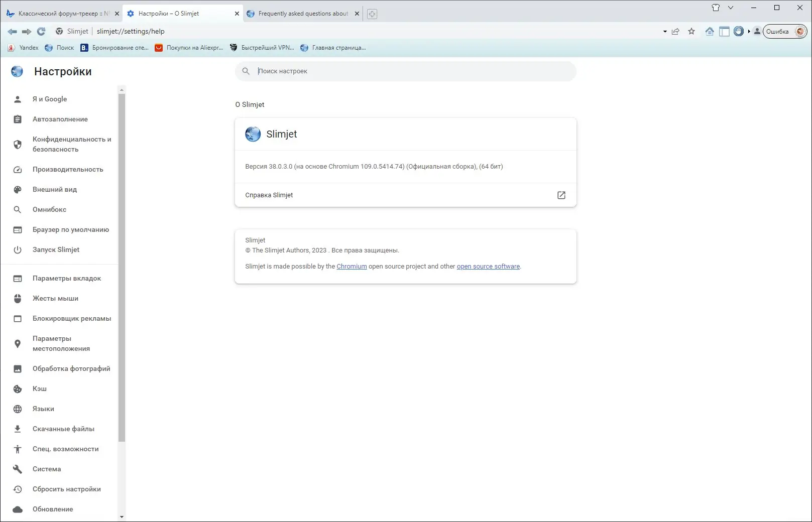Follow the Chromium link
This screenshot has width=812, height=522.
[352, 267]
